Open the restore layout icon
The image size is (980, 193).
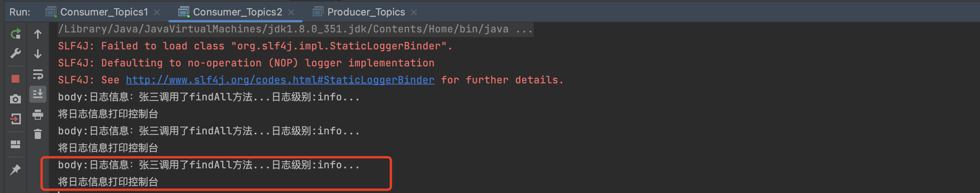tap(15, 144)
